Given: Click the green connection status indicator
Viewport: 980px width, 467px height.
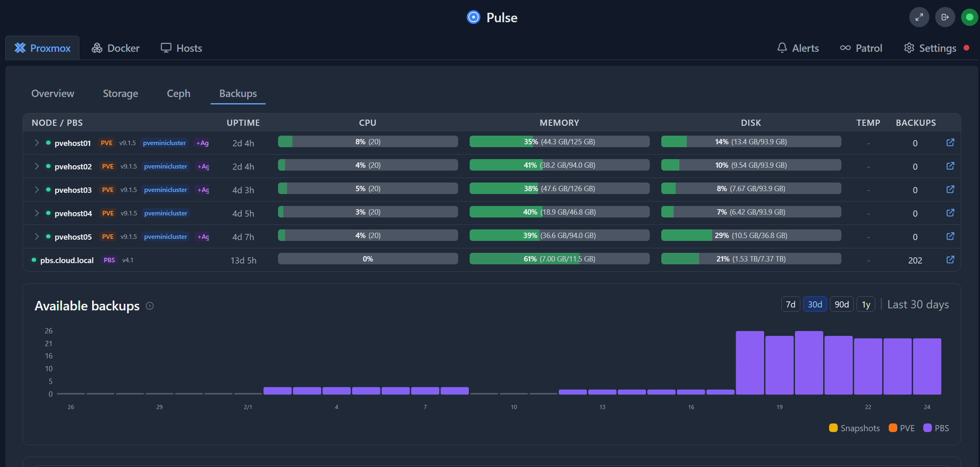Looking at the screenshot, I should pos(970,17).
